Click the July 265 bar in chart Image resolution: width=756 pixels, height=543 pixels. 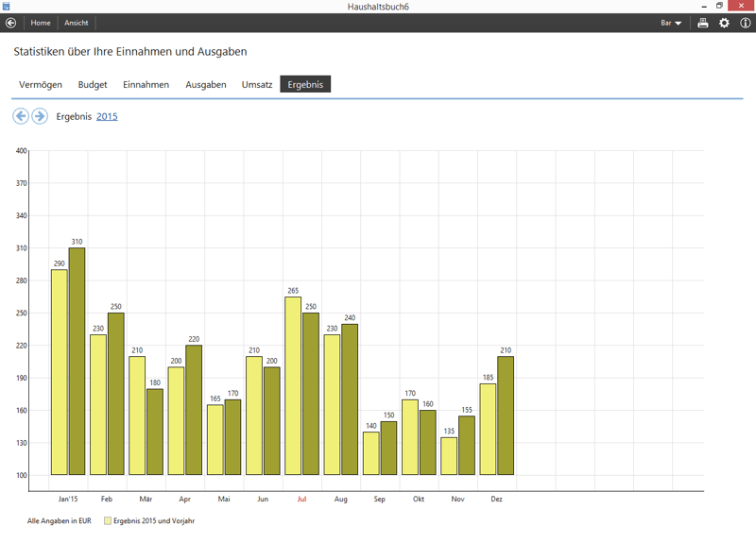point(293,387)
